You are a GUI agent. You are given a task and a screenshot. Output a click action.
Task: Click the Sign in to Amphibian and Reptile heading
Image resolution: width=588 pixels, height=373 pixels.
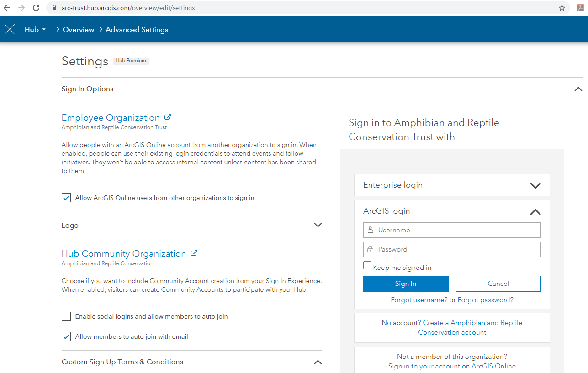pos(424,130)
